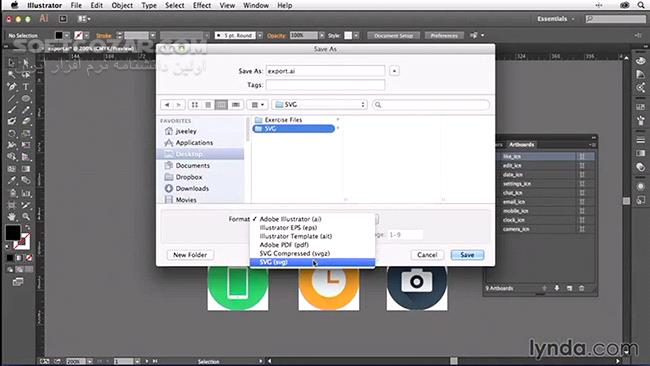
Task: Select the Scale tool
Action: click(x=26, y=133)
